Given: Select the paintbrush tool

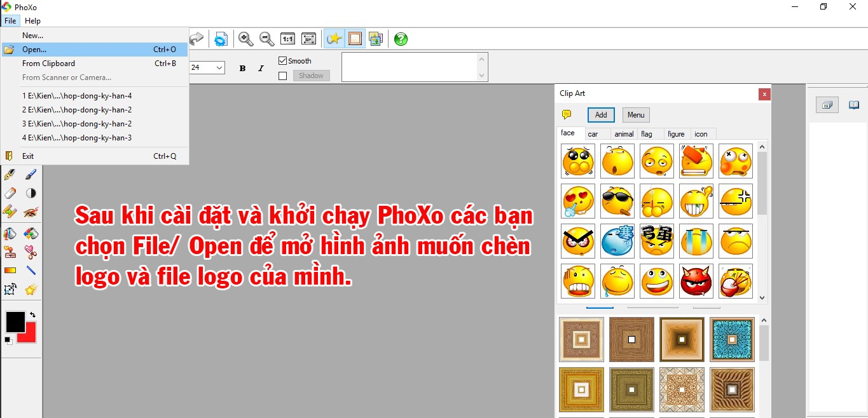Looking at the screenshot, I should click(31, 174).
